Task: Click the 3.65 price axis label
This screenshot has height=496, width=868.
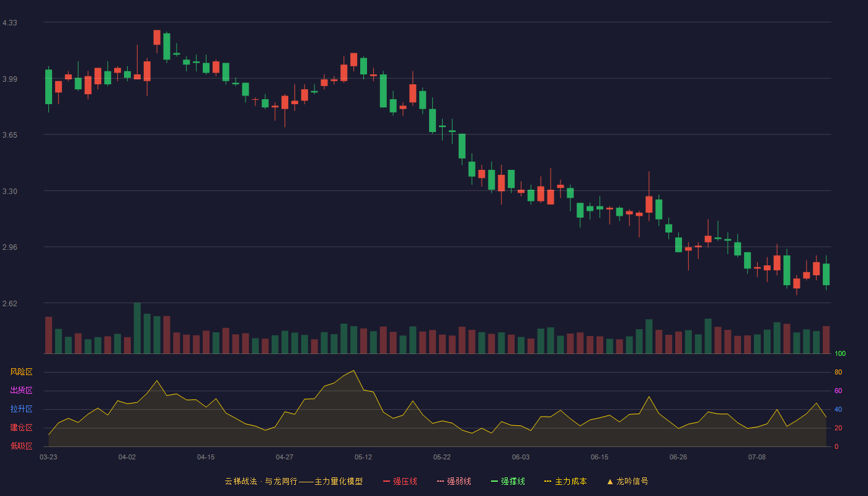Action: click(x=10, y=135)
